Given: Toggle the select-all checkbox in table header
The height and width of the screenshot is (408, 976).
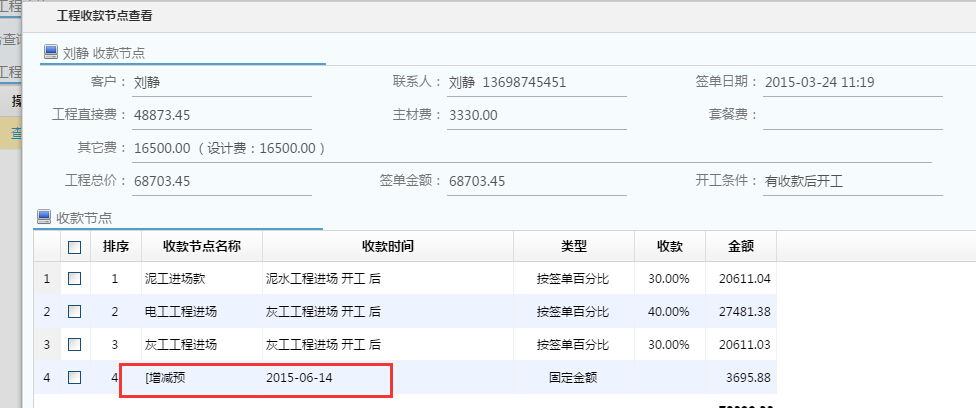Looking at the screenshot, I should (x=74, y=247).
